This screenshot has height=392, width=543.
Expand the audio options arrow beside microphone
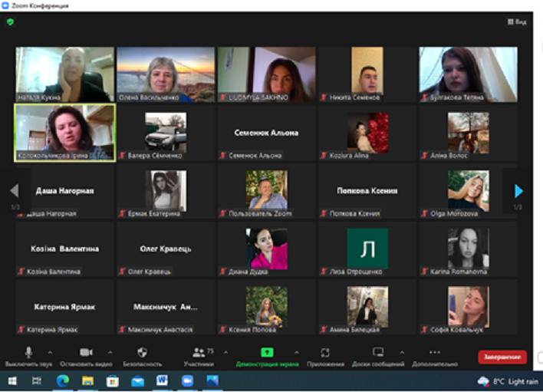click(x=50, y=352)
